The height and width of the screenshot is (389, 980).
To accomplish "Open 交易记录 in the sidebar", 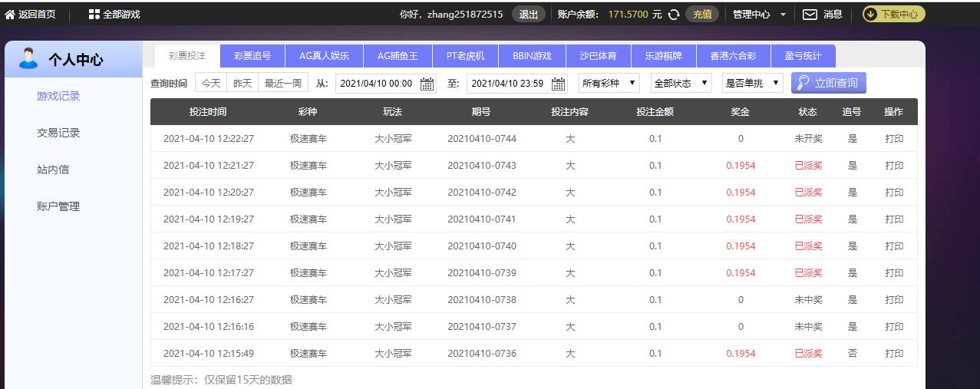I will click(58, 133).
